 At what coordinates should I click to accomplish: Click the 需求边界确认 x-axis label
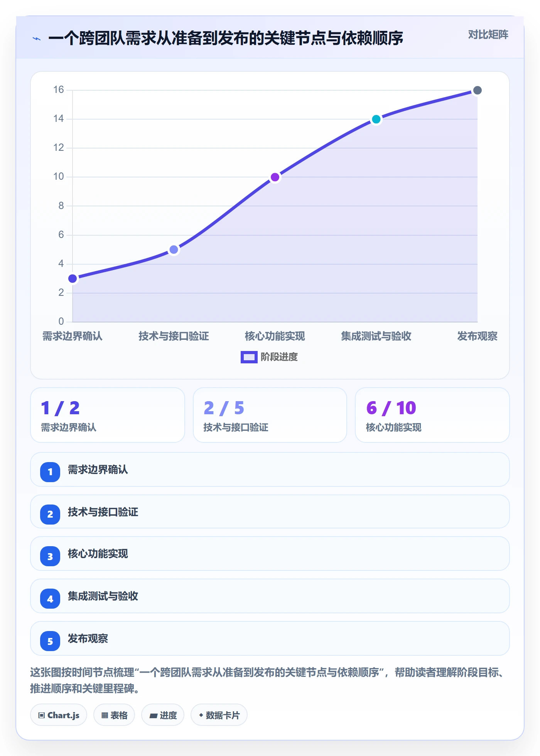[73, 336]
